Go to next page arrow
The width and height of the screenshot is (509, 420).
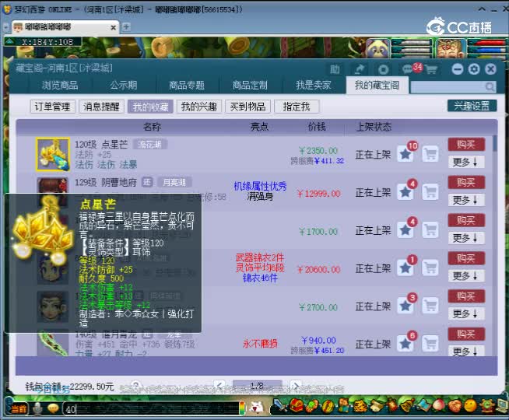tap(296, 386)
